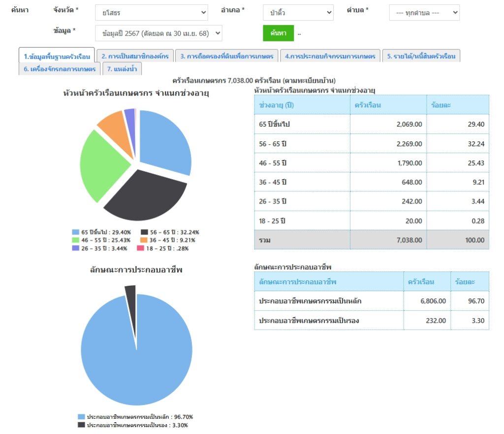Open the จังหวัด dropdown showing ยโสธร
The width and height of the screenshot is (504, 434).
151,13
